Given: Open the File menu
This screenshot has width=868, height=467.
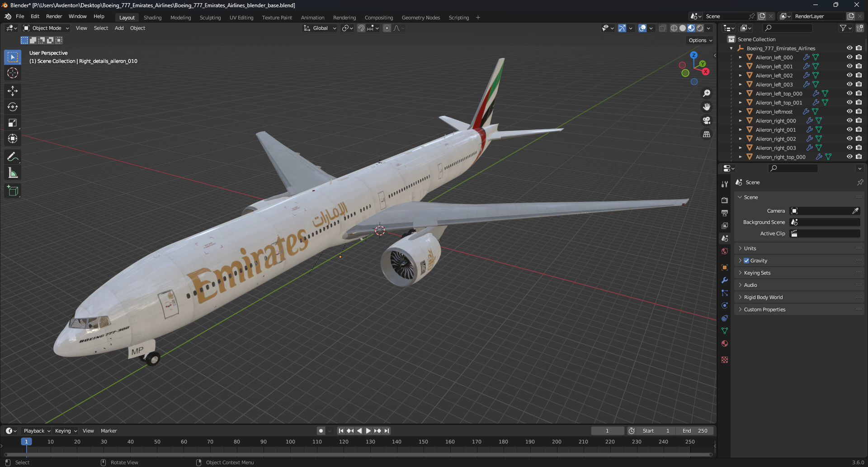Looking at the screenshot, I should pyautogui.click(x=20, y=16).
